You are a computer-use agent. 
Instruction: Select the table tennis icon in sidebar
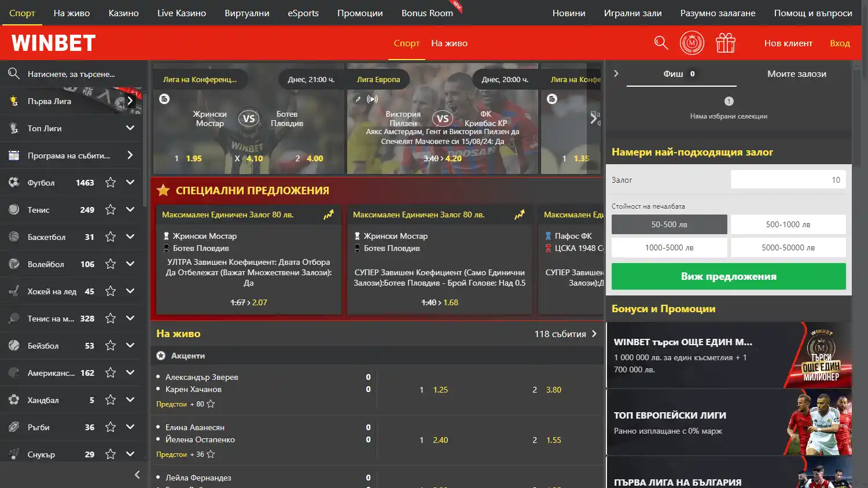pyautogui.click(x=14, y=319)
